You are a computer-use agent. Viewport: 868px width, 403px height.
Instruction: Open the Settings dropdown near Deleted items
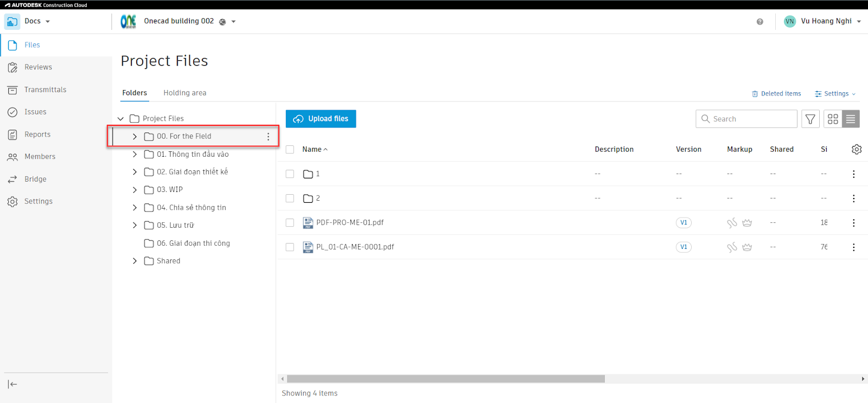click(835, 94)
